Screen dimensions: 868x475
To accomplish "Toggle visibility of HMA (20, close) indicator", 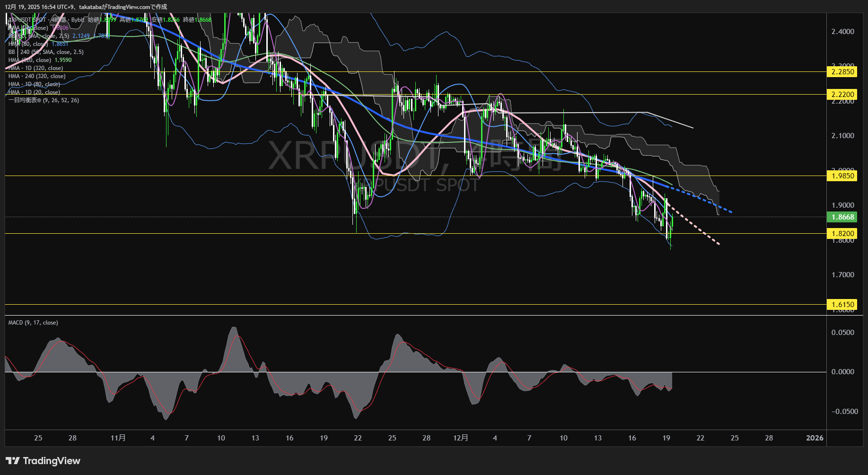I will pyautogui.click(x=26, y=27).
